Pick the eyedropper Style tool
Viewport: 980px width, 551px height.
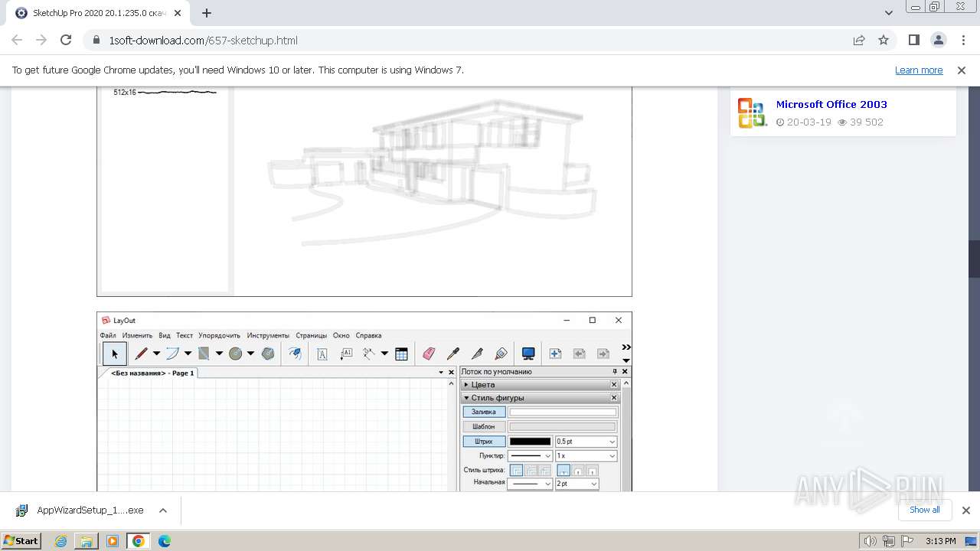pyautogui.click(x=453, y=354)
